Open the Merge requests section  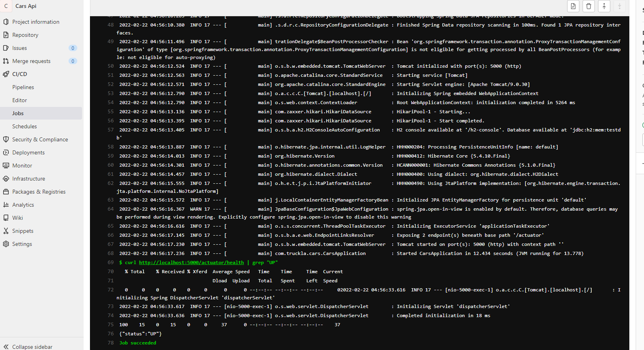coord(31,61)
